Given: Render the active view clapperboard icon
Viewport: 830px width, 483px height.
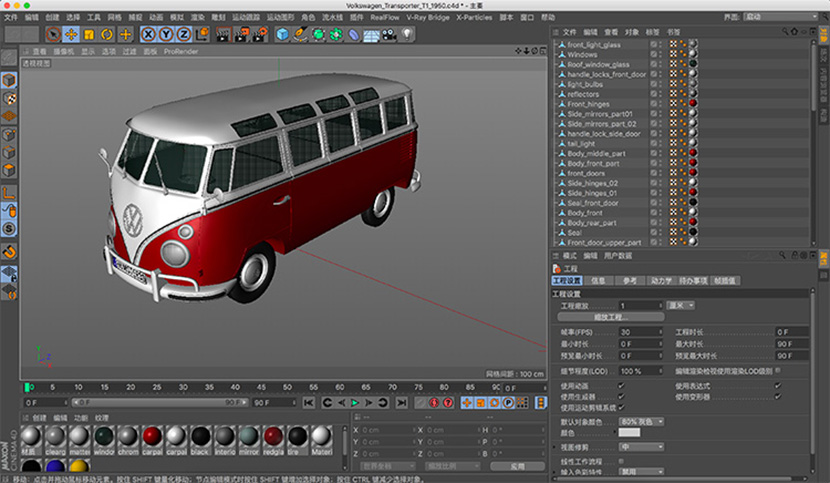Looking at the screenshot, I should [223, 35].
